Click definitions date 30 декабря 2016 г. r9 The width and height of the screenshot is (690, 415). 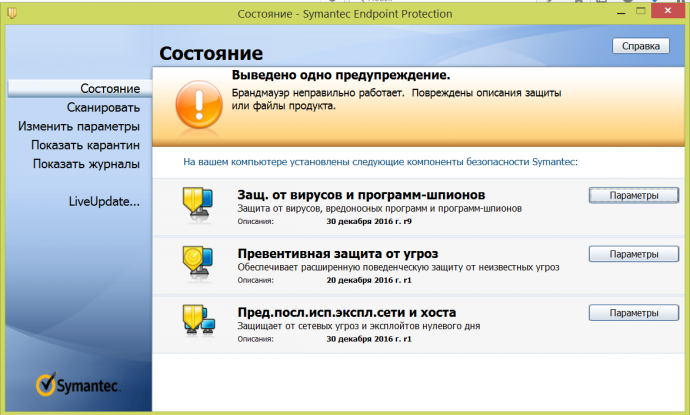[x=369, y=221]
